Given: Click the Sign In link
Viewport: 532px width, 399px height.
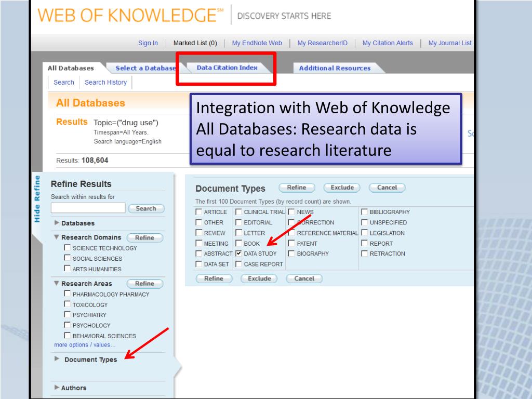Looking at the screenshot, I should pyautogui.click(x=148, y=43).
